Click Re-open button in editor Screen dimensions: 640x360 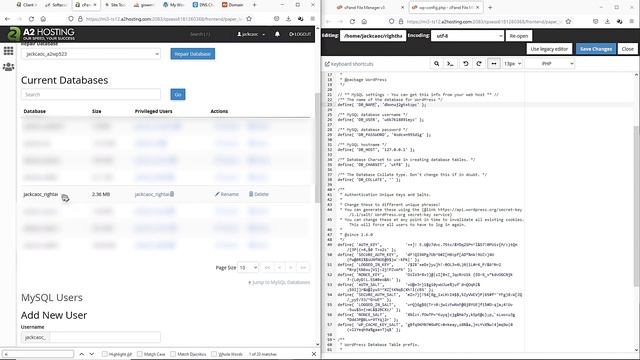tap(519, 36)
